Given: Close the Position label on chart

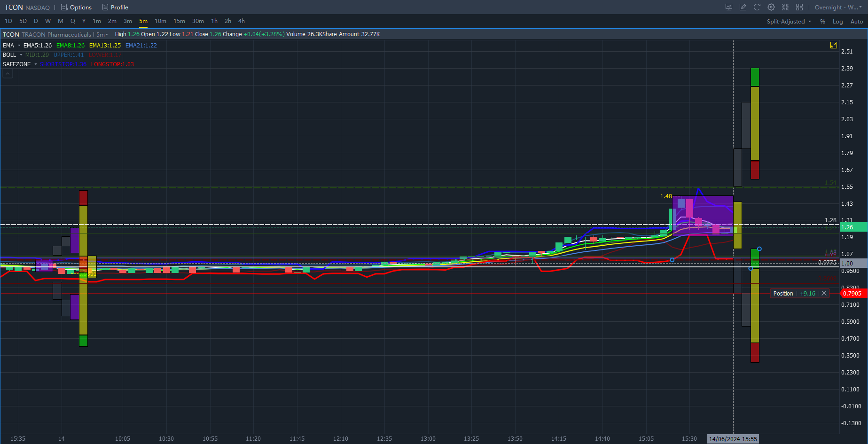Looking at the screenshot, I should tap(824, 293).
